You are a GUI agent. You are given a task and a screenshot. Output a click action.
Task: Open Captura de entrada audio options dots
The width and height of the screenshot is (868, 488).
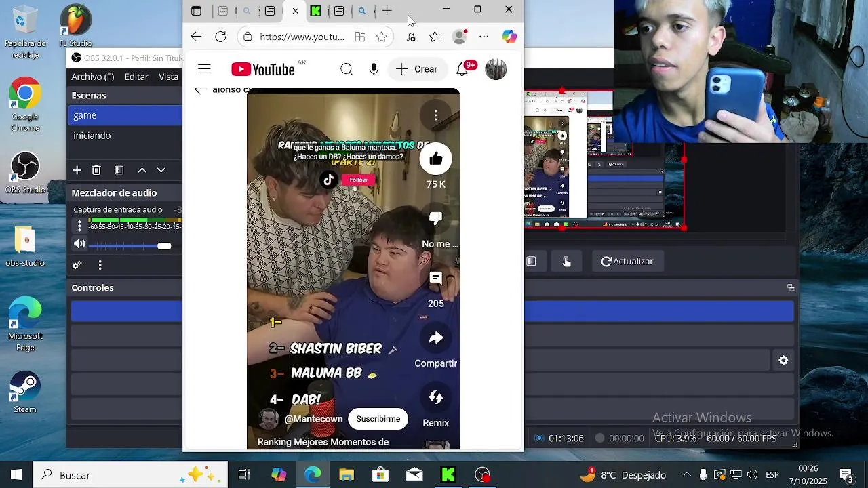(79, 226)
